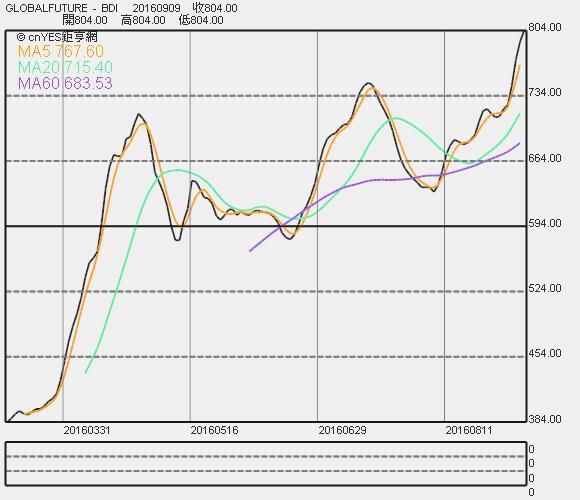Click the GLOBALFUTURE - BDI chart title
580x500 pixels.
pyautogui.click(x=62, y=8)
